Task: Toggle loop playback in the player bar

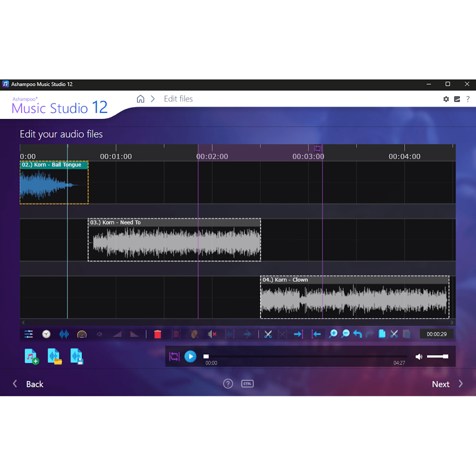Action: coord(174,357)
